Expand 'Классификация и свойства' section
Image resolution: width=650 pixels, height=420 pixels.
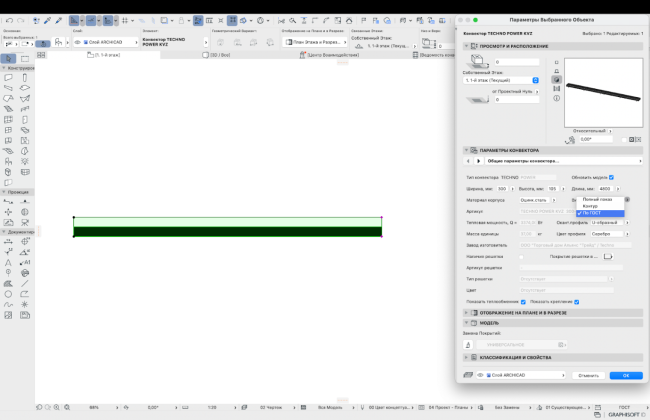click(x=467, y=356)
